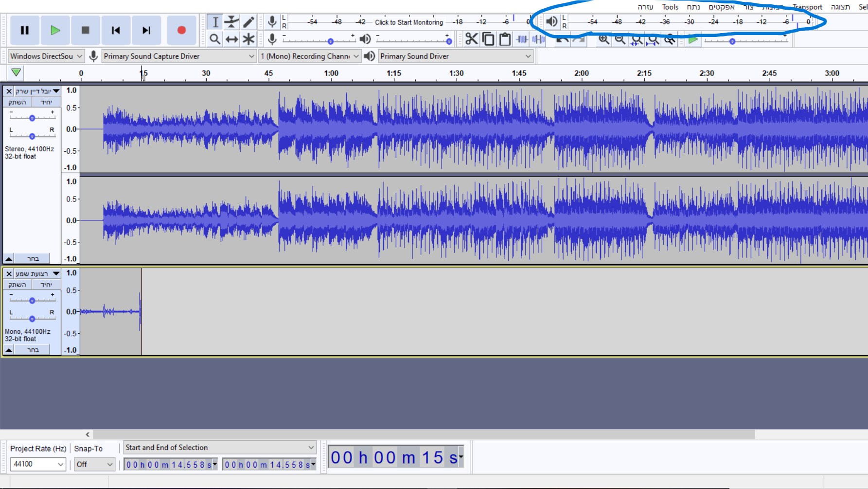Adjust the stereo track gain slider

[32, 118]
